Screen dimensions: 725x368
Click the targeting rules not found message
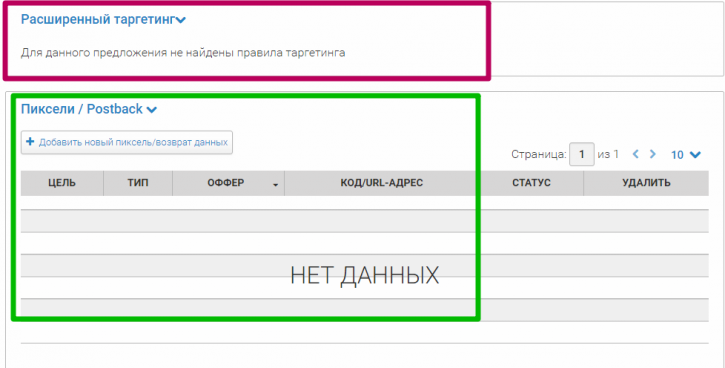[183, 53]
